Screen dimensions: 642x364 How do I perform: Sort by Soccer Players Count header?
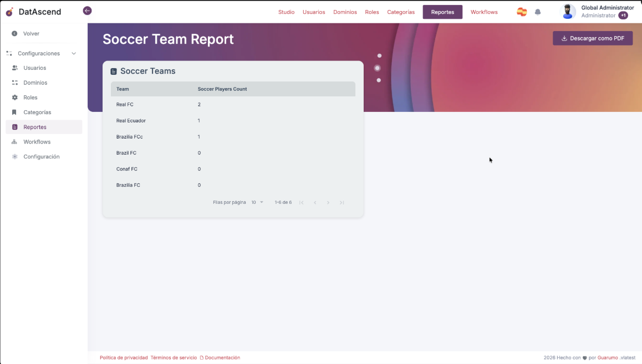point(222,89)
